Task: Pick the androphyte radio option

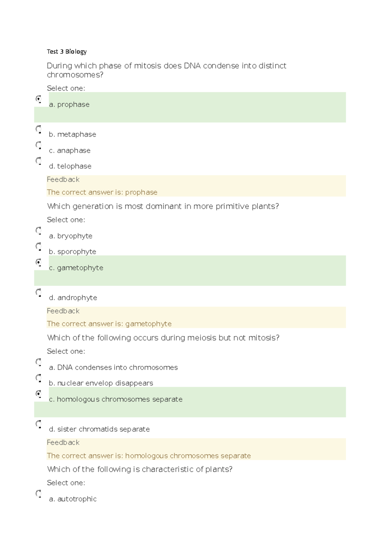Action: click(39, 292)
